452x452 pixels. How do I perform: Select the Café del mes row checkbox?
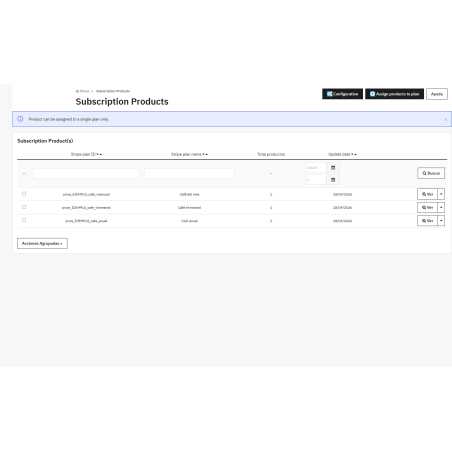pos(24,194)
